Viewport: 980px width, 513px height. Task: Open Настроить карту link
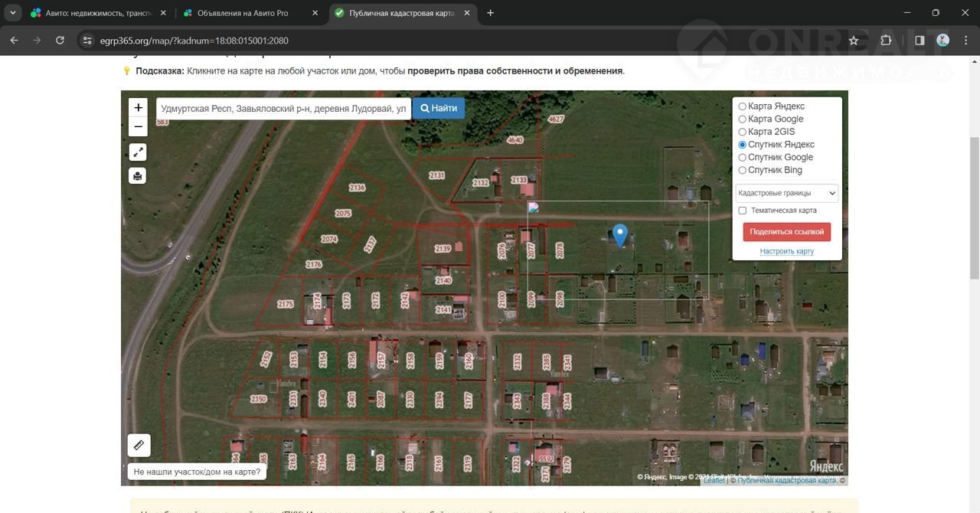(x=786, y=251)
